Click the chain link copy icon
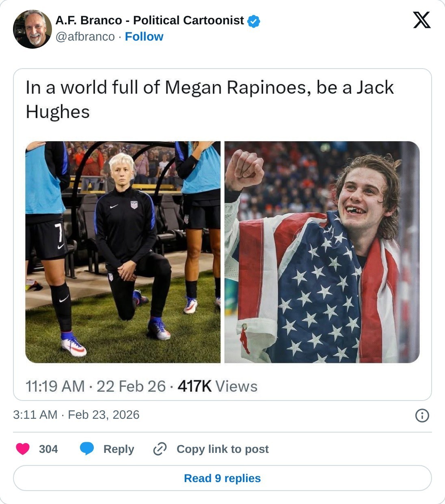 [160, 449]
